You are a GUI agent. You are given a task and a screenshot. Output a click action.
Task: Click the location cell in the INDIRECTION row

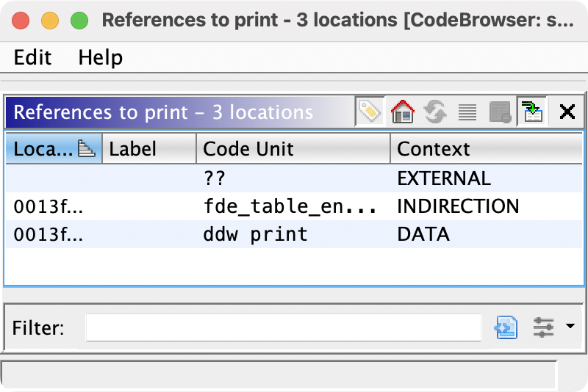(x=54, y=206)
